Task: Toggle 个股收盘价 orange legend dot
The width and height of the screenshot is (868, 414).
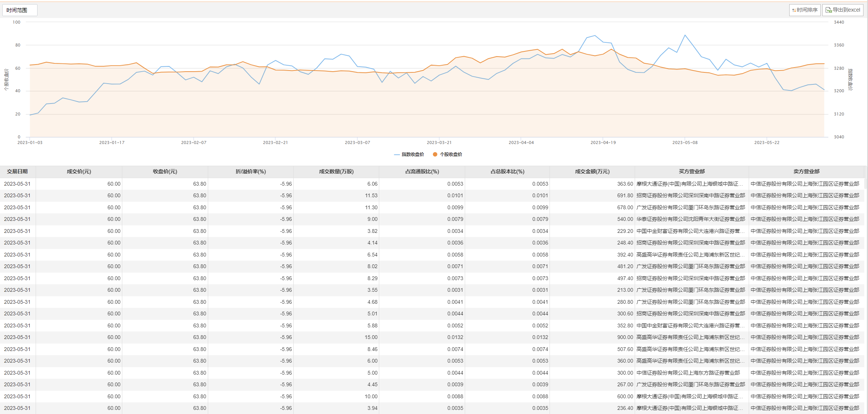Action: pyautogui.click(x=435, y=154)
